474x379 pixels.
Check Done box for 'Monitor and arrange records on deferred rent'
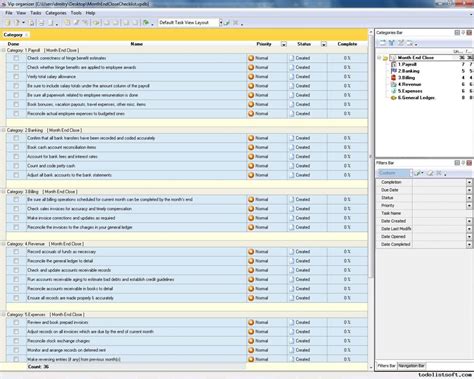point(16,350)
